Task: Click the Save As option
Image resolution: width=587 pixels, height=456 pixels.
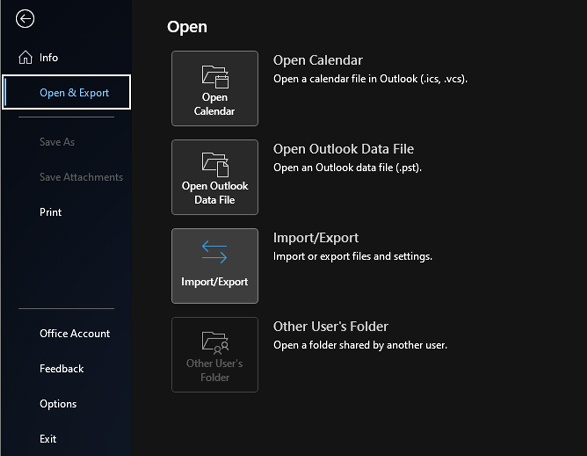Action: [x=66, y=142]
